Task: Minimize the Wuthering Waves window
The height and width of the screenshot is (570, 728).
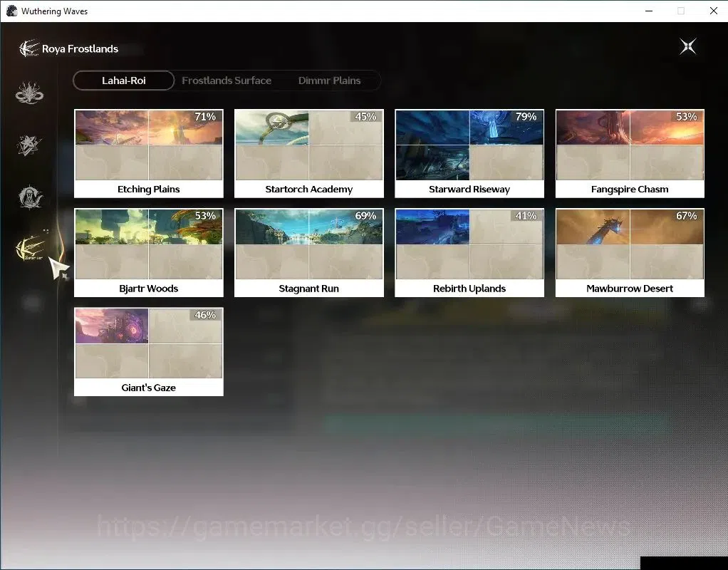Action: [x=649, y=11]
